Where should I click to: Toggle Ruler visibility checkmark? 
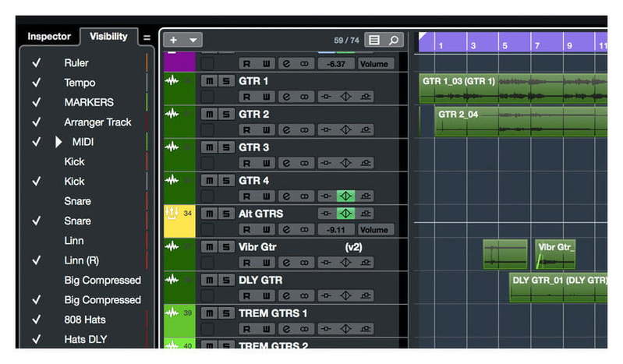pyautogui.click(x=36, y=63)
